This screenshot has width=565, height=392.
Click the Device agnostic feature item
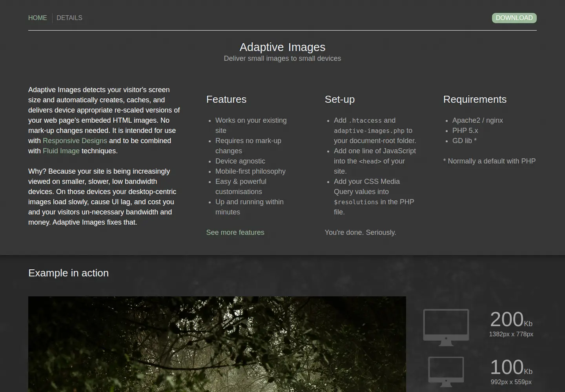(x=240, y=161)
